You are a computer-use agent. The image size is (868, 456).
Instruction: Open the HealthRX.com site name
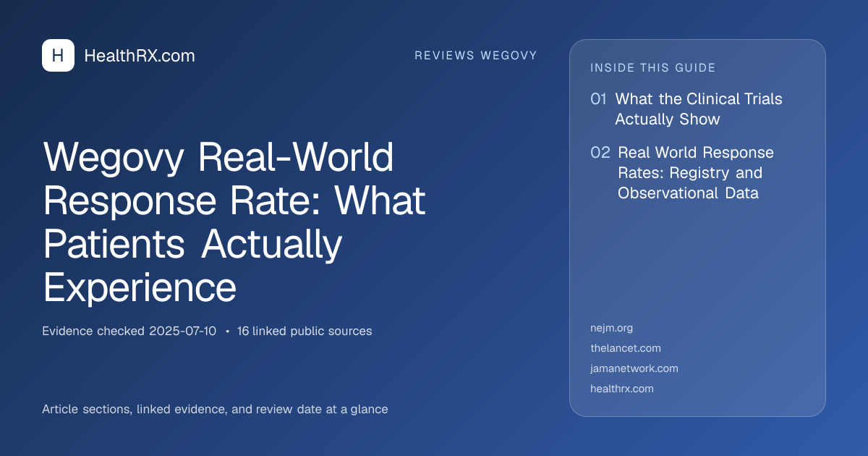click(140, 56)
